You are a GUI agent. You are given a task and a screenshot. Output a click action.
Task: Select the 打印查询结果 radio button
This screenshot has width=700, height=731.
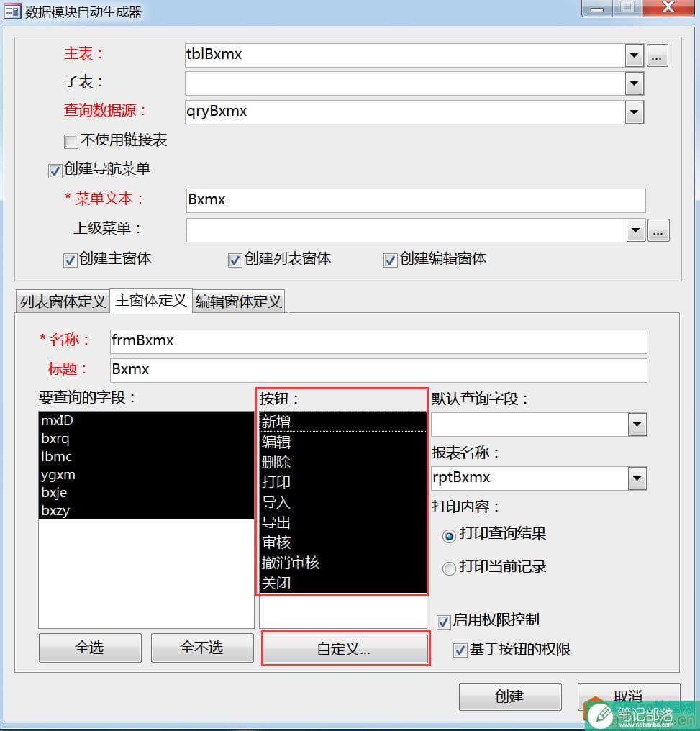[x=449, y=536]
